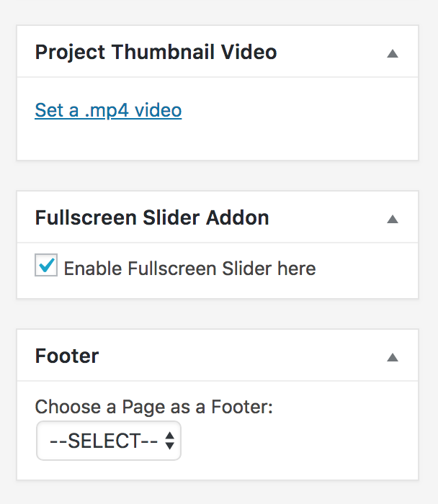Screen dimensions: 438x504
Task: Click the "Footer" panel title
Action: (67, 356)
